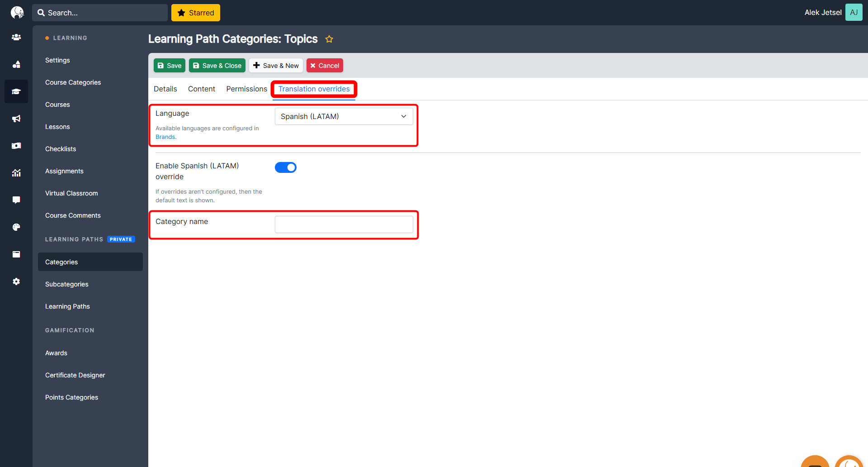The image size is (868, 467).
Task: Go to Subcategories in the sidebar
Action: click(x=67, y=284)
